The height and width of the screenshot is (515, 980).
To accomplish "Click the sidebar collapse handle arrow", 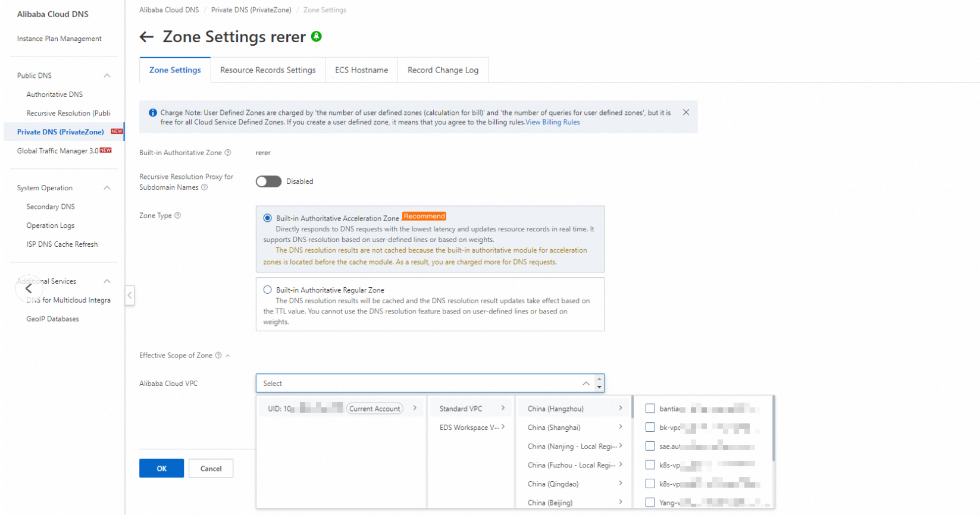I will coord(130,295).
